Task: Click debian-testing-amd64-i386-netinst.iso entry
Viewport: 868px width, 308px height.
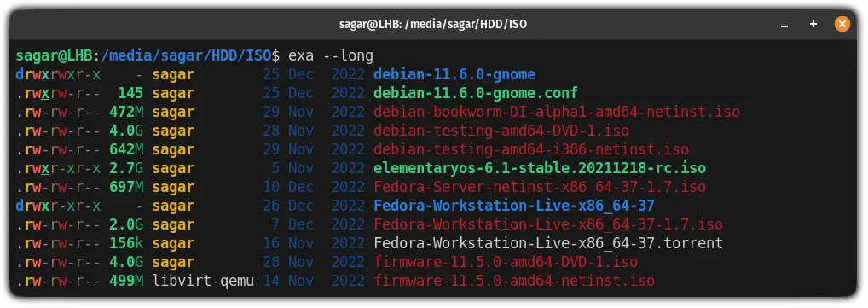Action: [x=531, y=149]
